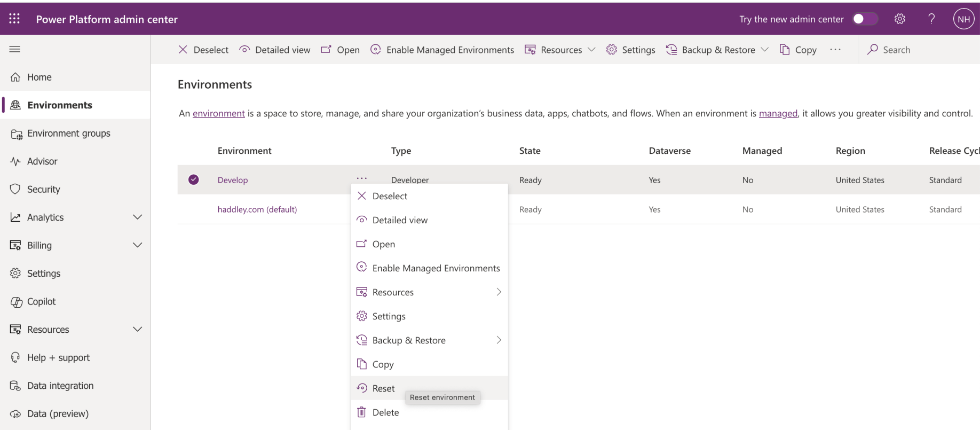Open the haddley.com (default) environment link
Screen dimensions: 980x430
pos(257,209)
